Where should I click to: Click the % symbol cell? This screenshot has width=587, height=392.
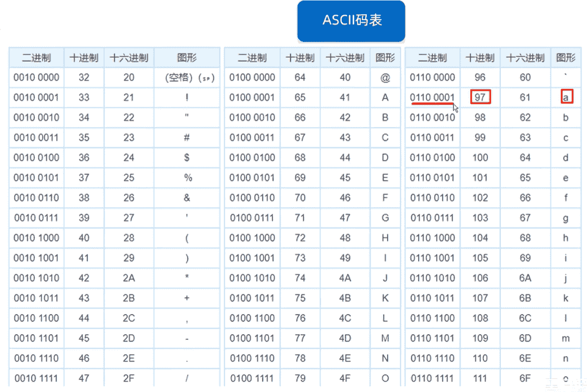pyautogui.click(x=187, y=178)
